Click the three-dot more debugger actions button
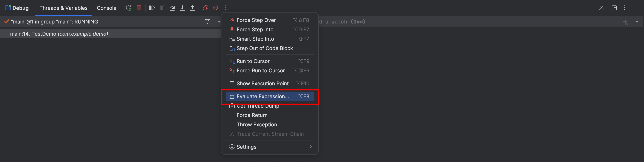Viewport: 644px width, 162px height. tap(226, 8)
